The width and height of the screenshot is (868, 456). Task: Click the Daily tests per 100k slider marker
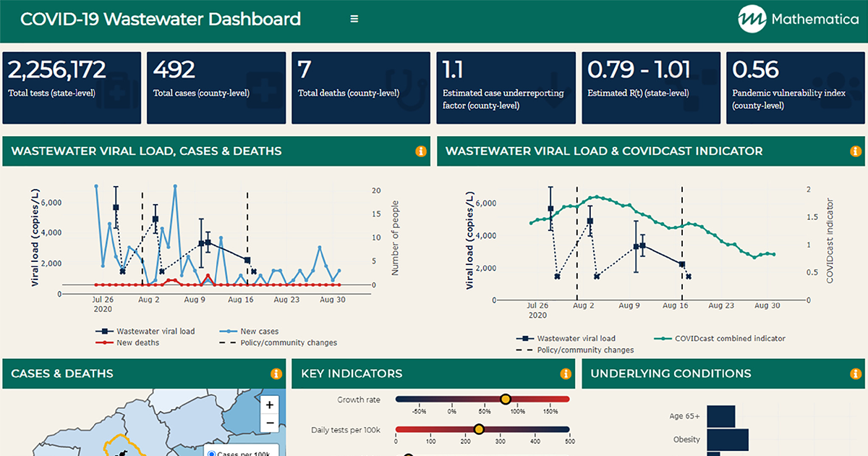pyautogui.click(x=478, y=429)
